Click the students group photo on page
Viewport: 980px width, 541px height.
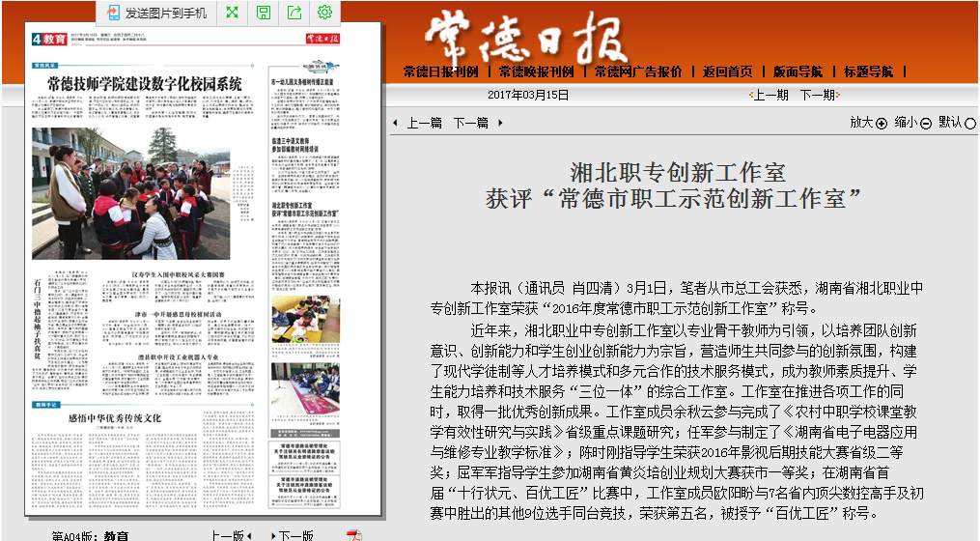pyautogui.click(x=131, y=193)
